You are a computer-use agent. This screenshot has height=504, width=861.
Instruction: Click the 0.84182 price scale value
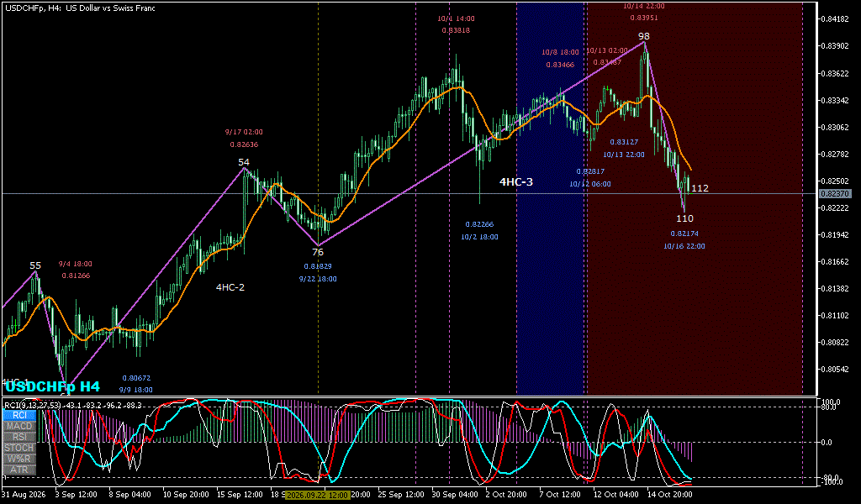835,19
